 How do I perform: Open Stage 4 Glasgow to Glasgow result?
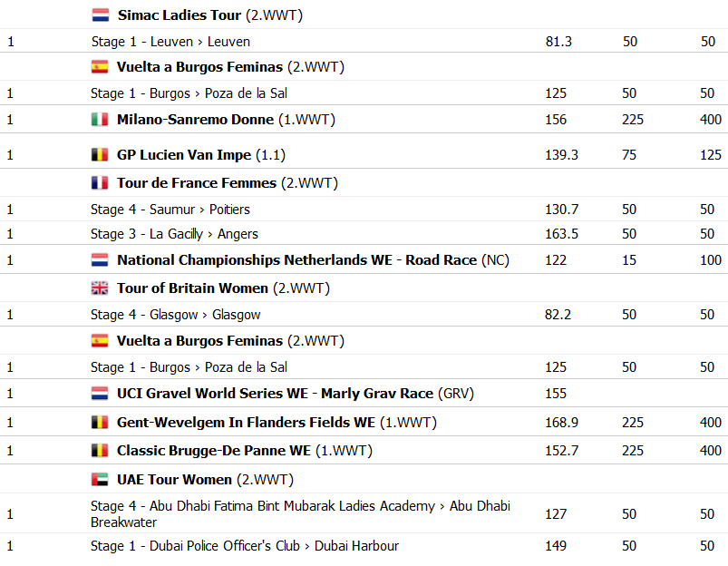(176, 315)
